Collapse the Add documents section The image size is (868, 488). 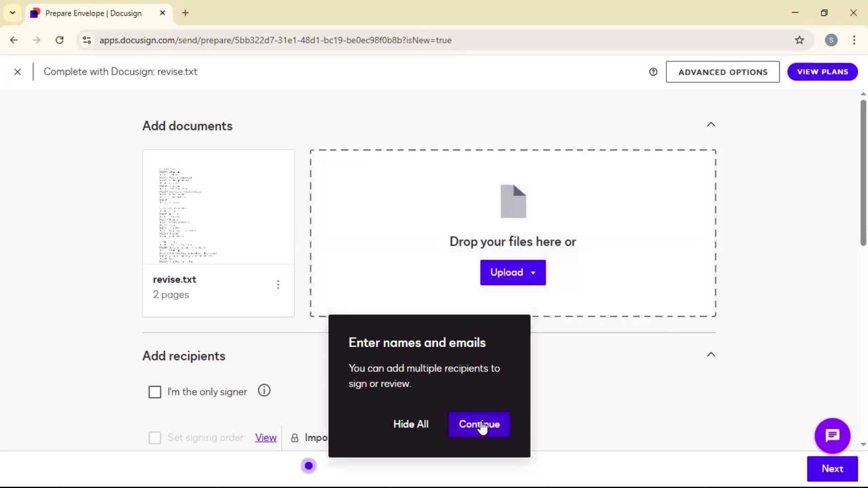pos(711,125)
